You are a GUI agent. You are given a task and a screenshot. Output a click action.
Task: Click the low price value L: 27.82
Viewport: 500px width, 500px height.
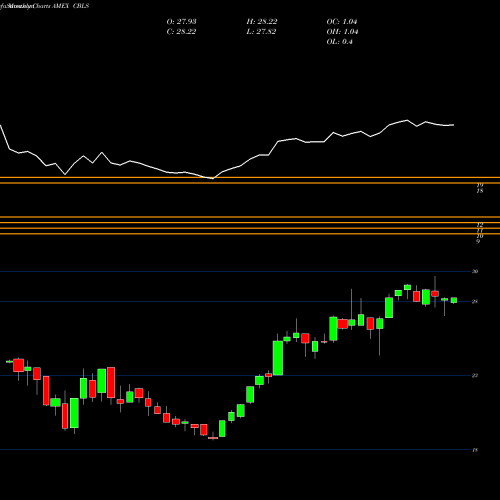click(261, 32)
